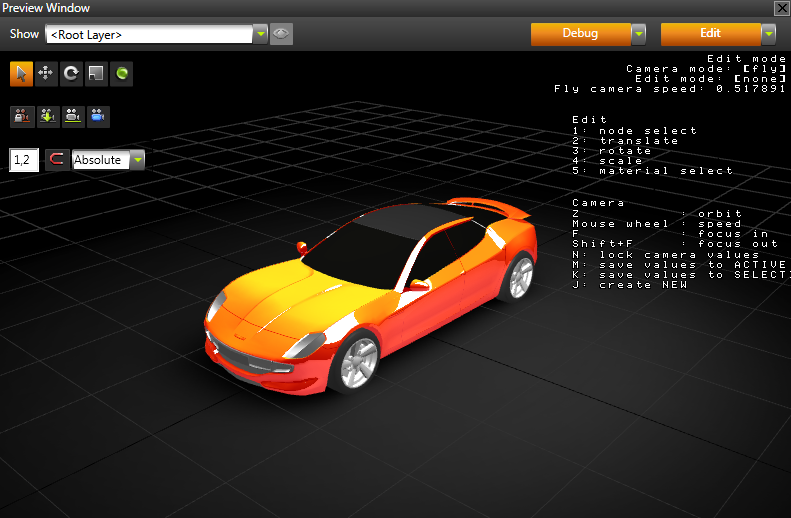791x518 pixels.
Task: Select the green sphere material tool
Action: (121, 73)
